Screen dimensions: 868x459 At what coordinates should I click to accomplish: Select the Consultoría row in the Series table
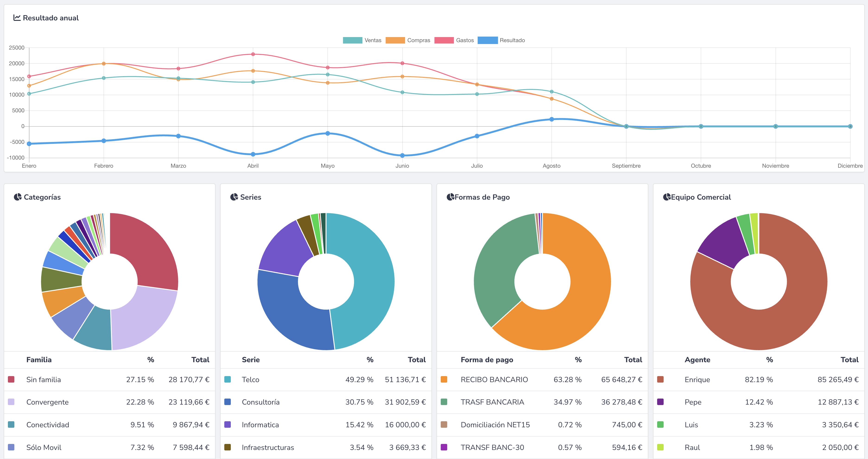coord(260,402)
